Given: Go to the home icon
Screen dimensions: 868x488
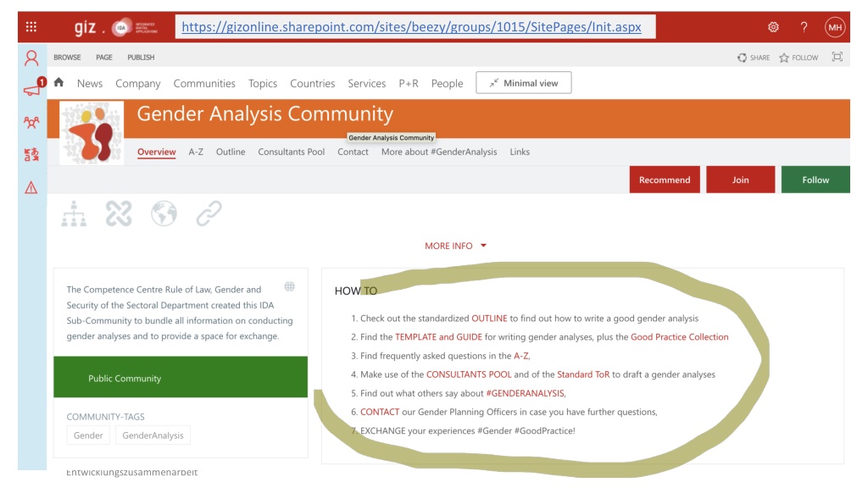Looking at the screenshot, I should click(x=58, y=82).
